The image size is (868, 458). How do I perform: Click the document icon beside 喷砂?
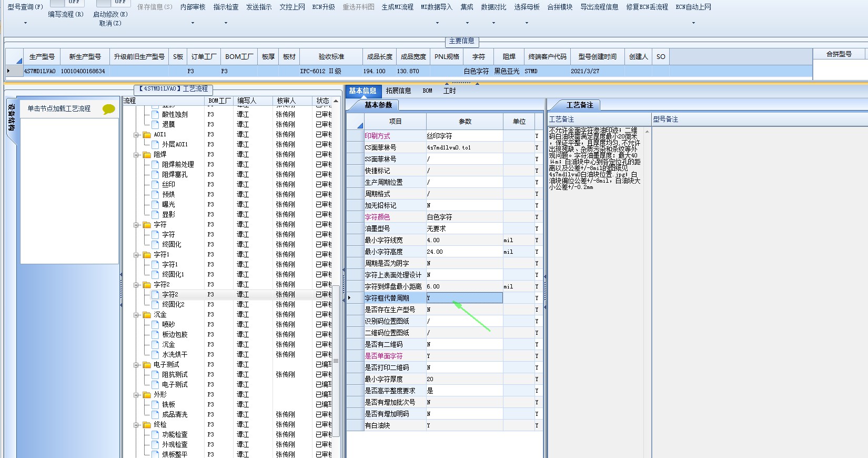[155, 324]
